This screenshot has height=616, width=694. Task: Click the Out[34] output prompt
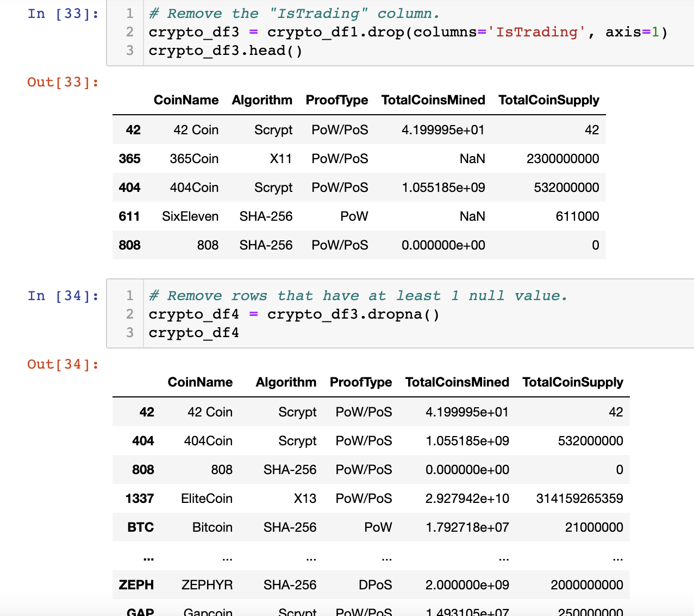point(63,364)
